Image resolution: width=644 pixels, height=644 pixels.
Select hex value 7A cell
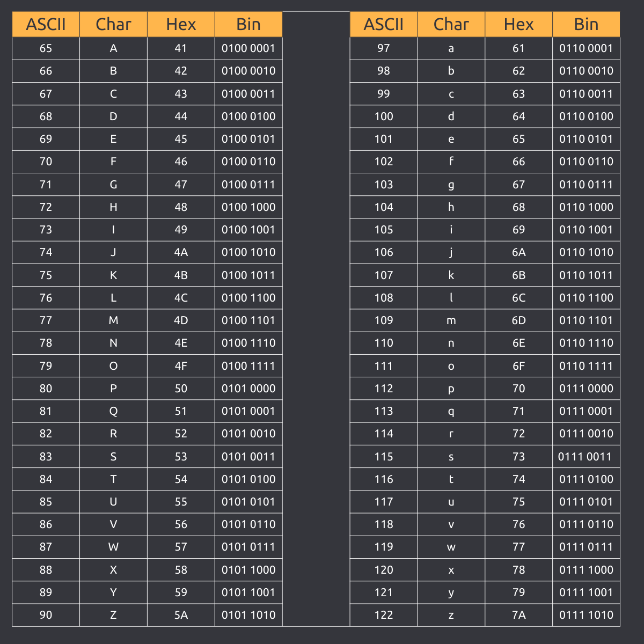tap(518, 615)
